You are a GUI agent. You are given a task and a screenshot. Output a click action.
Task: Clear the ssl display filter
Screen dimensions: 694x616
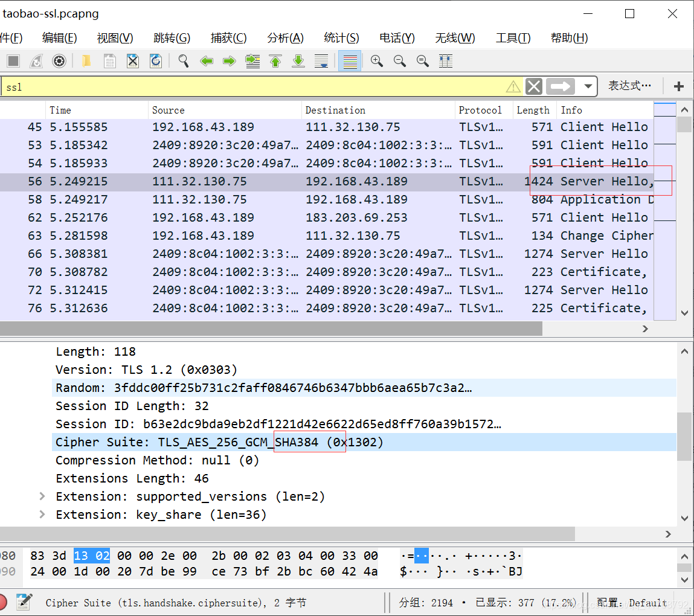click(534, 86)
